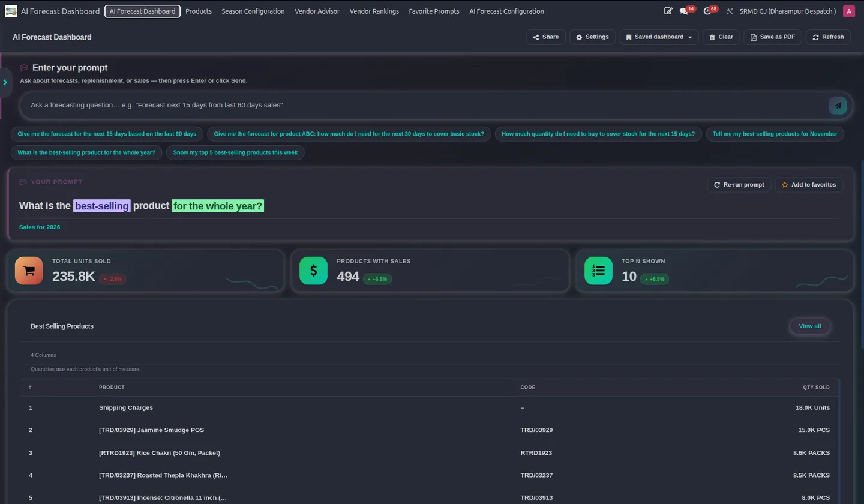The width and height of the screenshot is (864, 504).
Task: Click the speech bubble icon beside Your Prompt
Action: pos(23,182)
